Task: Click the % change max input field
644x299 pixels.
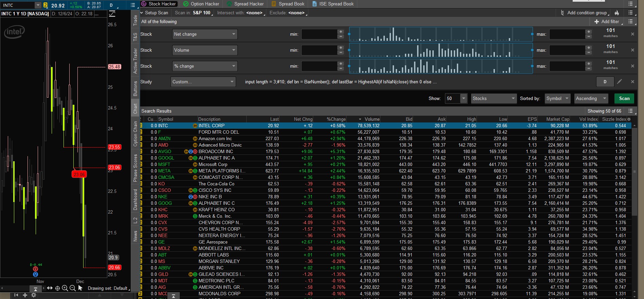Action: pos(567,66)
